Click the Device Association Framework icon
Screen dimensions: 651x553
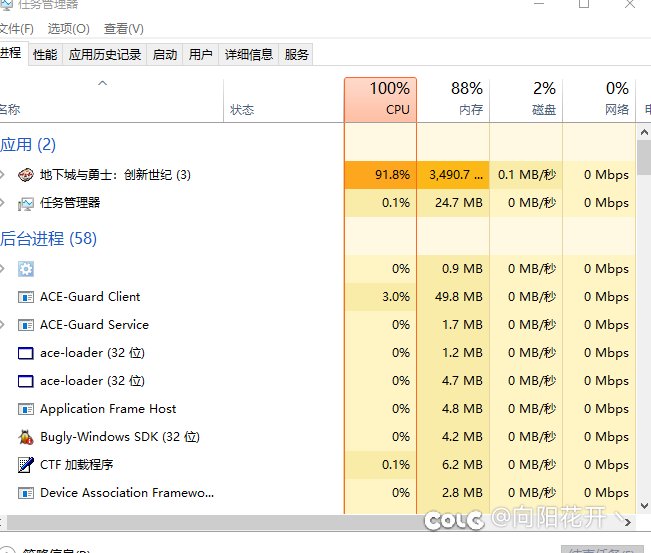point(26,493)
